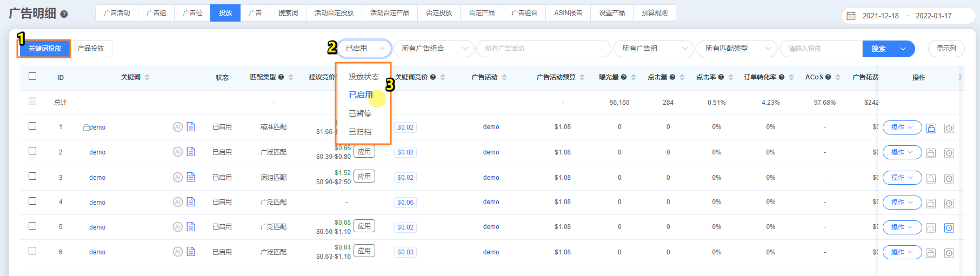Click the 显示列 button

point(946,49)
